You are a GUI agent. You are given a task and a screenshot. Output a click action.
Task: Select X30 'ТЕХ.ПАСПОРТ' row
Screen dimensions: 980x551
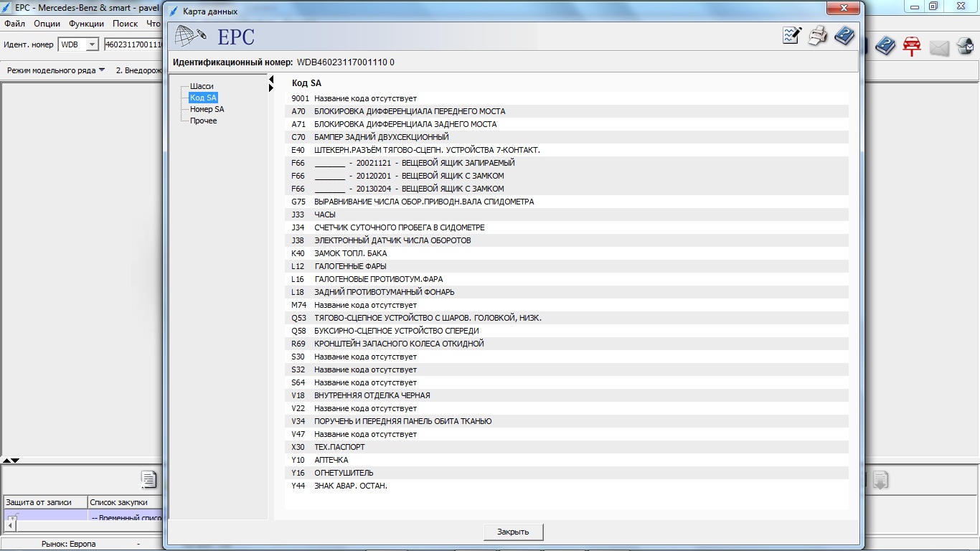[567, 447]
